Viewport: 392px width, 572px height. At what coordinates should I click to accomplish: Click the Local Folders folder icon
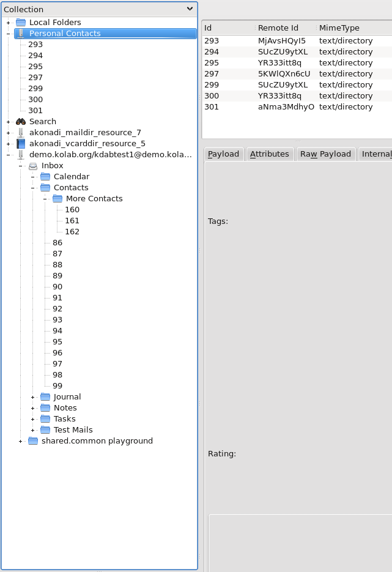[21, 23]
